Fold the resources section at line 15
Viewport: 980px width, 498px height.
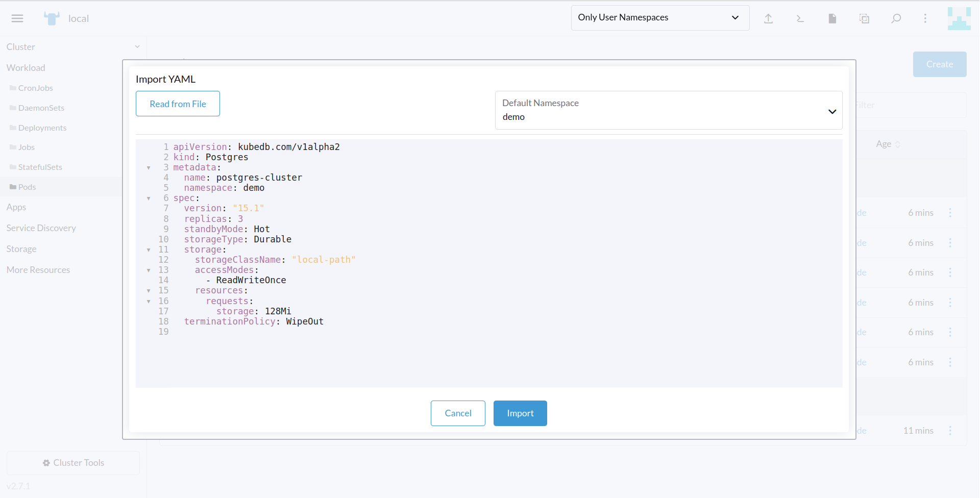pyautogui.click(x=149, y=291)
